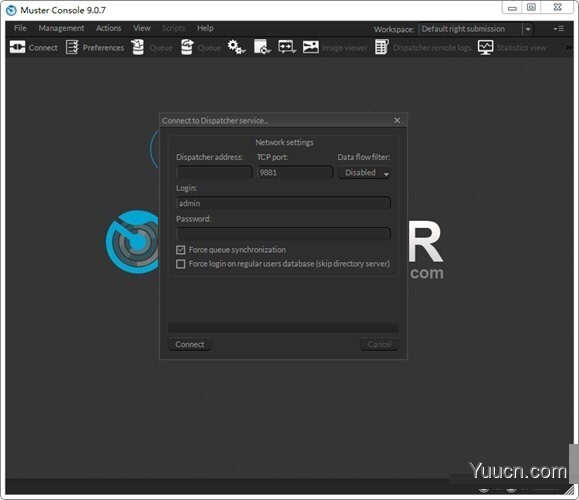Click the Muster Console title bar logo
This screenshot has height=500, width=579.
pos(11,10)
